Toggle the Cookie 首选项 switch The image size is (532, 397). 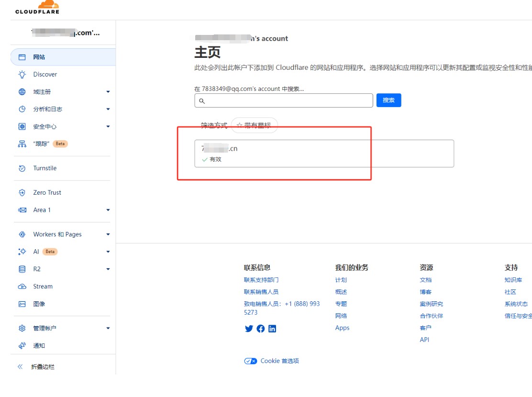[x=251, y=361]
